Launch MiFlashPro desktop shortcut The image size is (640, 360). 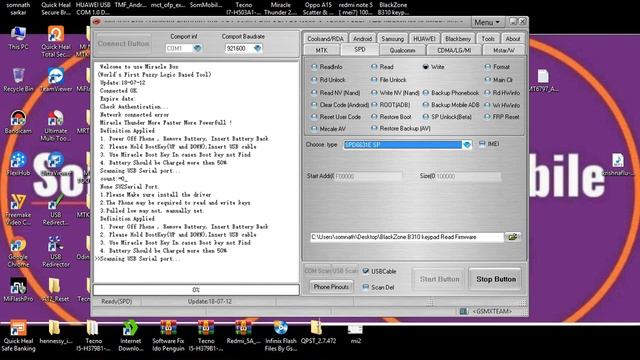tap(18, 290)
